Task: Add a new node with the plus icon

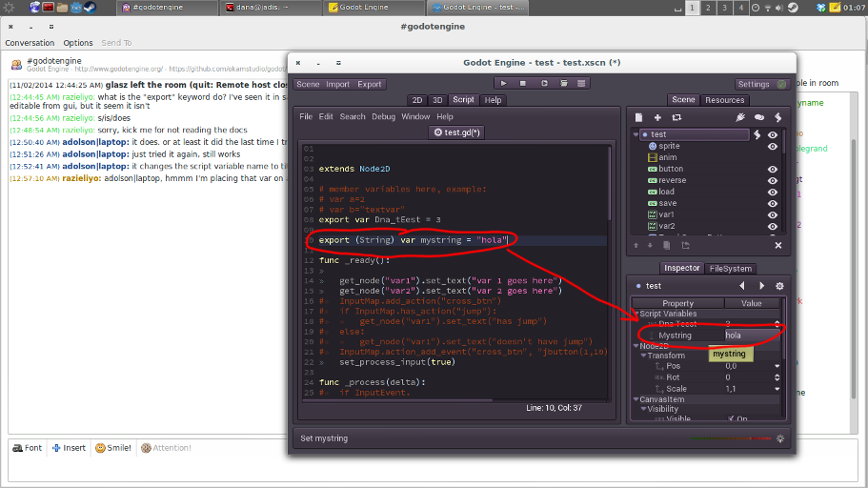Action: coord(657,117)
